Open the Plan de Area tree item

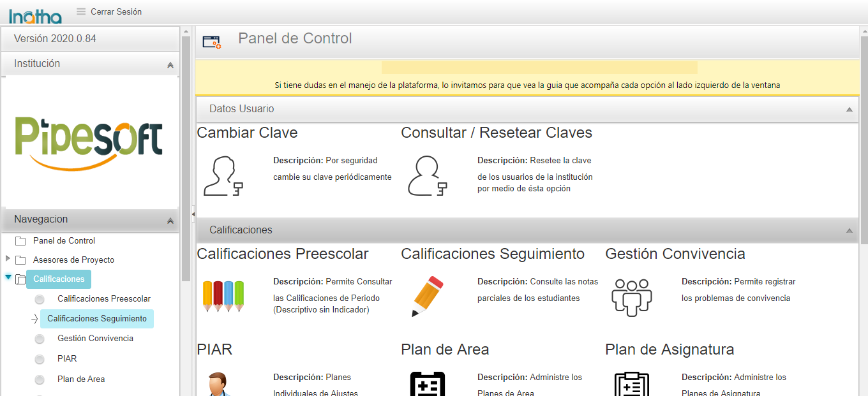pyautogui.click(x=80, y=379)
